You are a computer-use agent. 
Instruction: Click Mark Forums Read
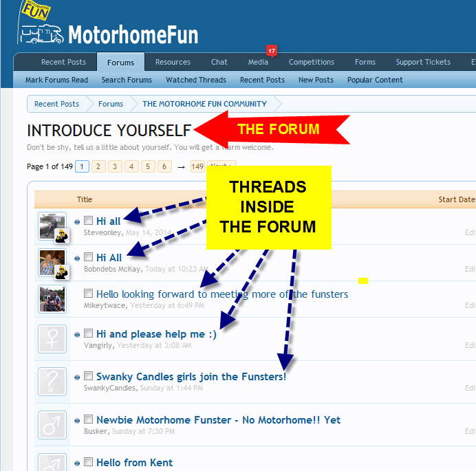[56, 80]
